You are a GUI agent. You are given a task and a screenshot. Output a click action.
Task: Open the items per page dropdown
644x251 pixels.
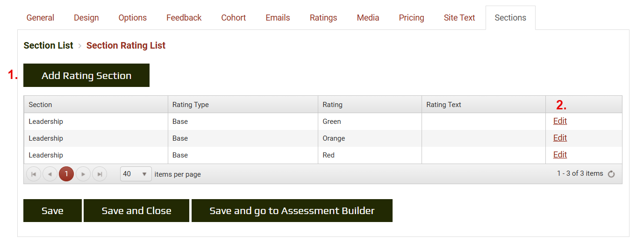[136, 174]
